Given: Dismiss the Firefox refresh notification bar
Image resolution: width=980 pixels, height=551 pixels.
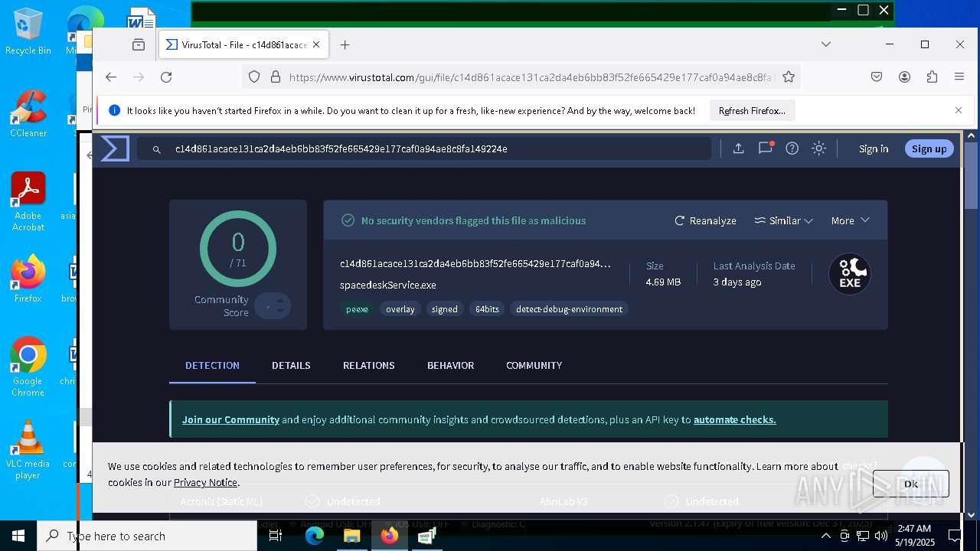Looking at the screenshot, I should coord(959,110).
